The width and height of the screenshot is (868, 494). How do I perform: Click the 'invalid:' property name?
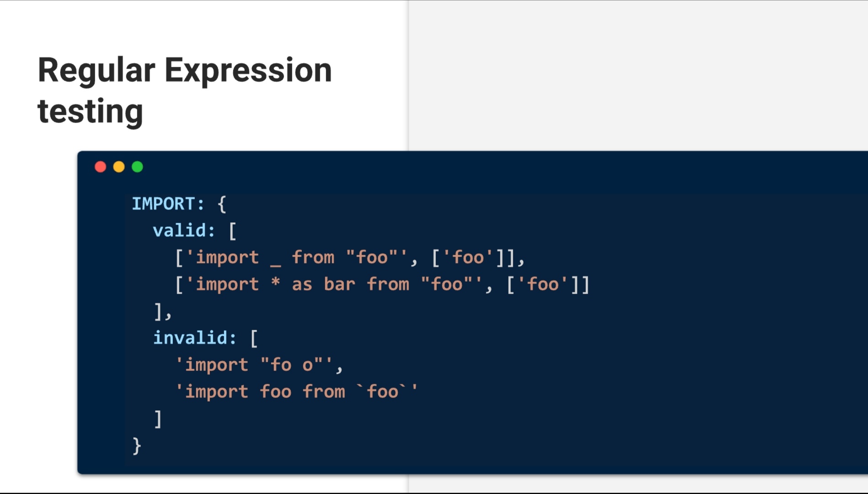tap(194, 338)
